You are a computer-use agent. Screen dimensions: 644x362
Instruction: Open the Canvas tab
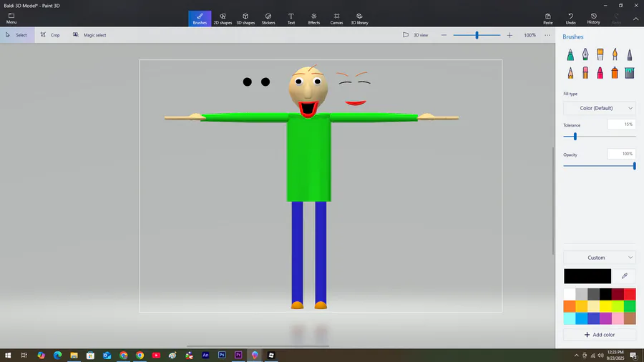(336, 19)
